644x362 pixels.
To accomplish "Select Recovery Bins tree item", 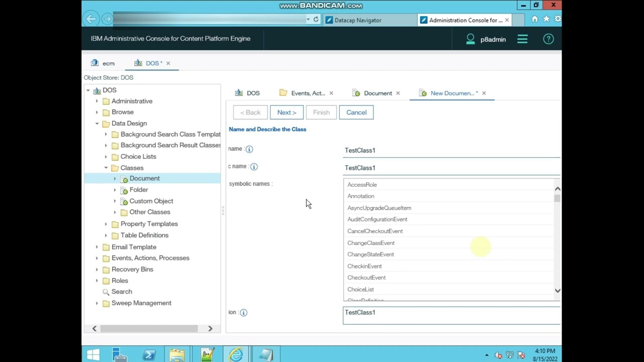I will [132, 269].
